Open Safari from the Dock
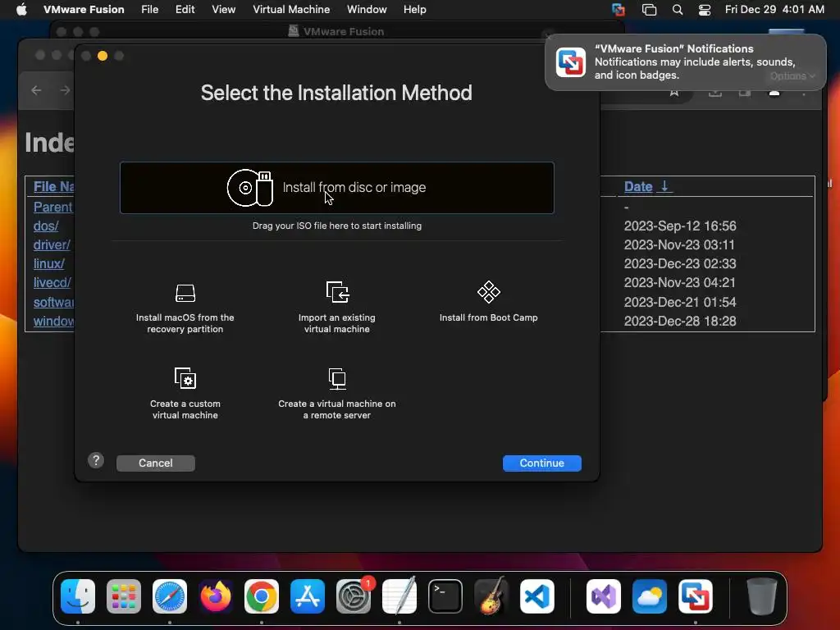Viewport: 840px width, 630px height. [170, 596]
